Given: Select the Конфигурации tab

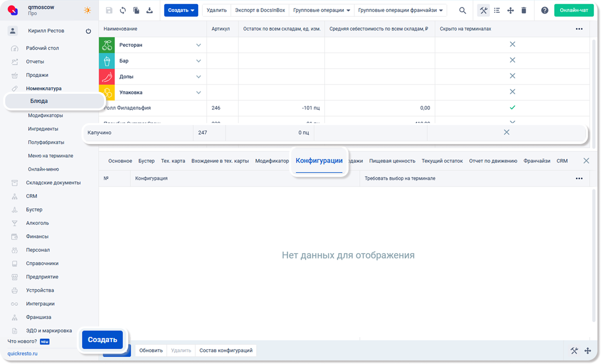Looking at the screenshot, I should coord(319,161).
